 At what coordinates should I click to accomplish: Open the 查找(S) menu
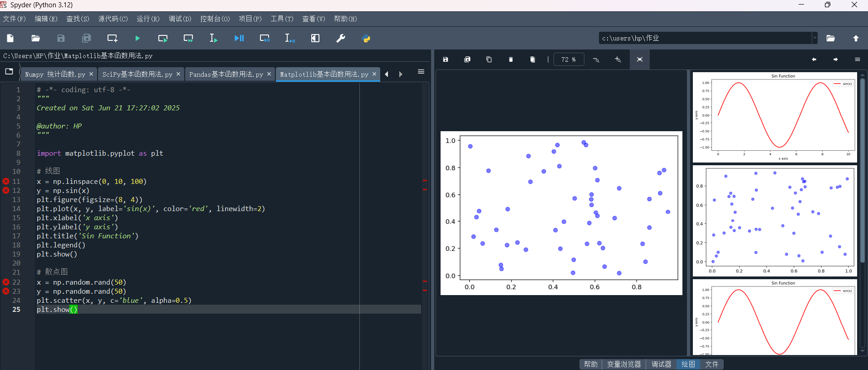[78, 19]
